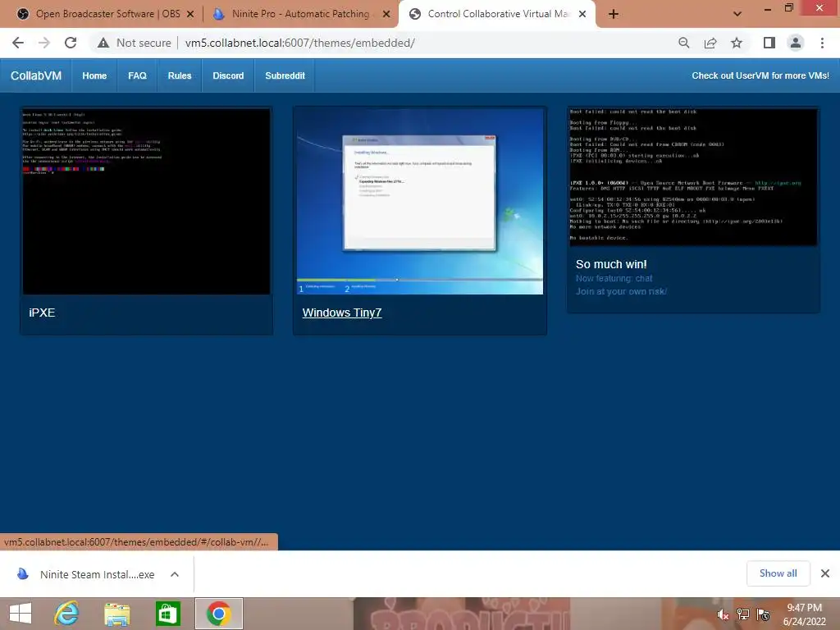Click the CollabVM brand link
840x630 pixels.
point(36,75)
